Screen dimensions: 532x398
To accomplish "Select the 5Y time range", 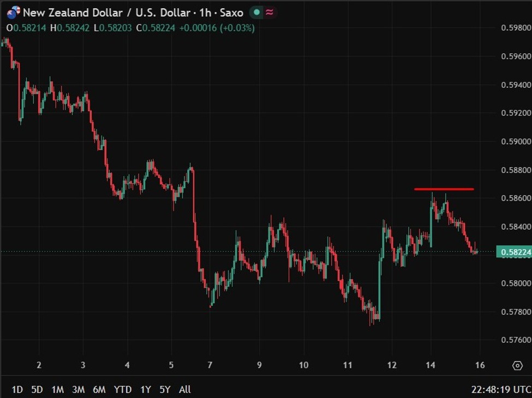I will 165,389.
